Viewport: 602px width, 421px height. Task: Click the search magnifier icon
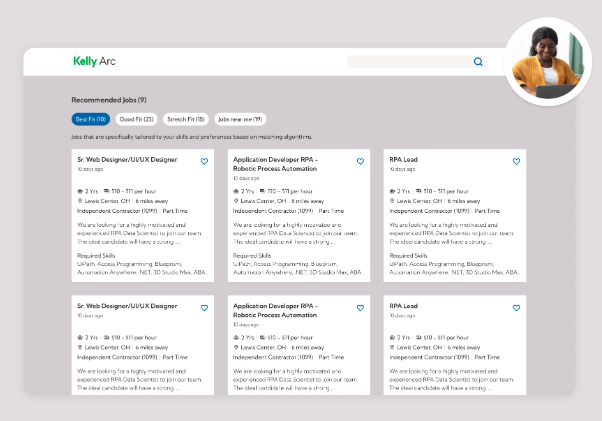click(x=478, y=62)
